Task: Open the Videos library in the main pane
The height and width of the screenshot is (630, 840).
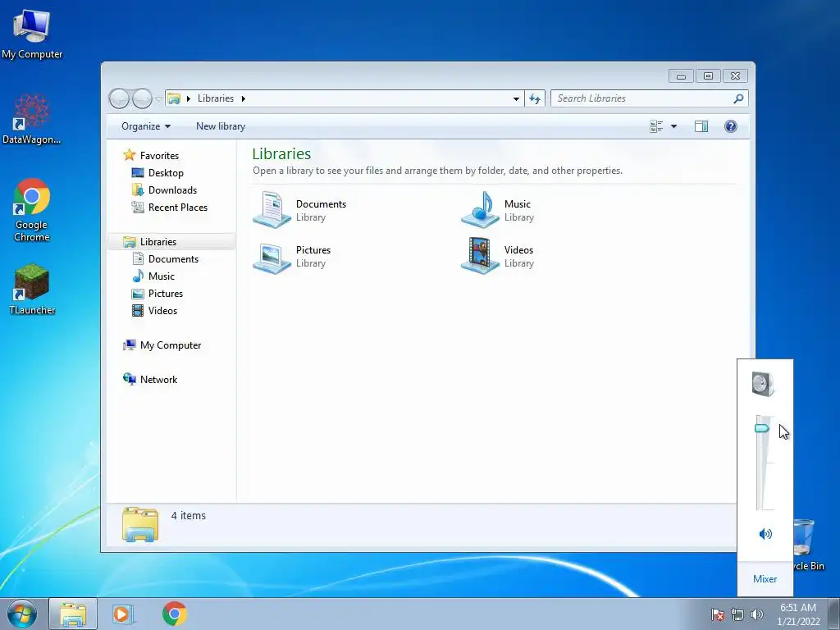Action: pyautogui.click(x=498, y=256)
